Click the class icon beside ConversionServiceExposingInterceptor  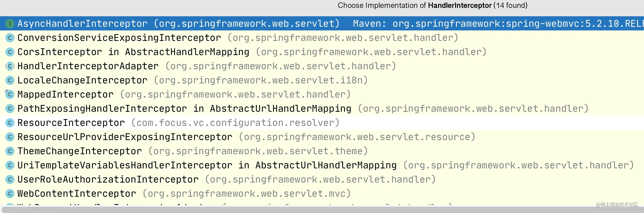pyautogui.click(x=10, y=38)
